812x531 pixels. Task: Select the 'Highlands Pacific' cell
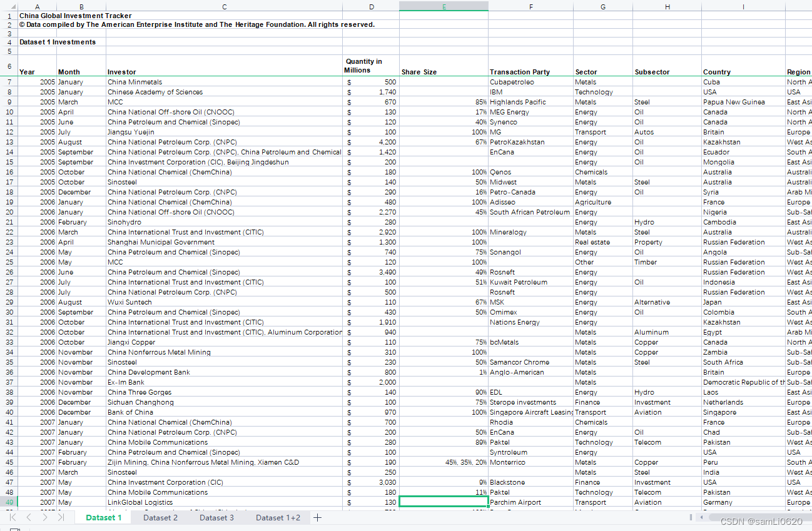pyautogui.click(x=530, y=102)
